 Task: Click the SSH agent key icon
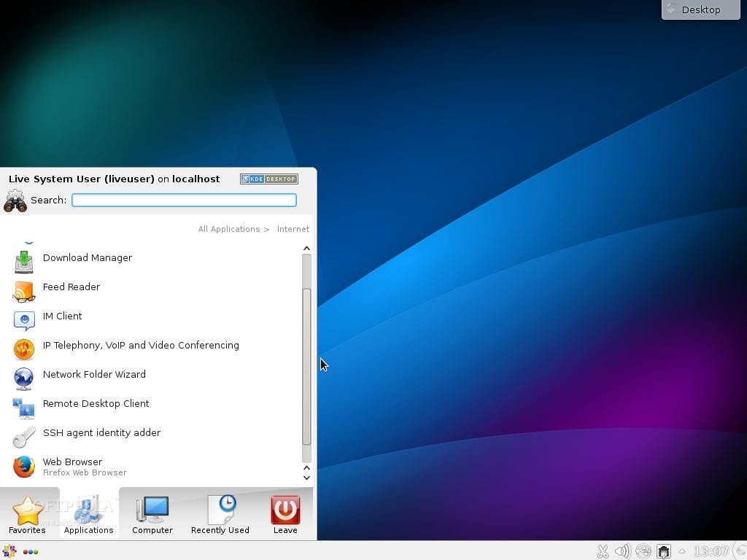point(24,437)
